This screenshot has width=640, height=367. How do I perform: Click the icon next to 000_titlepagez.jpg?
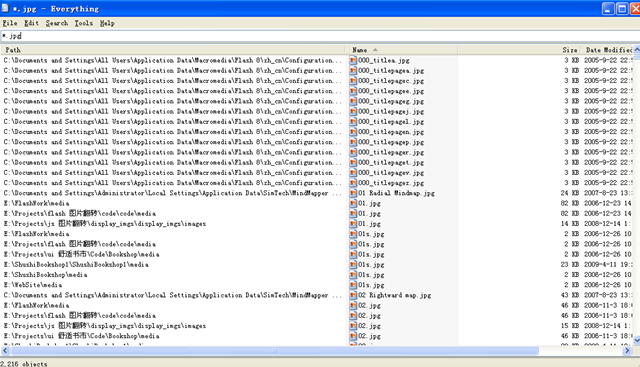353,183
